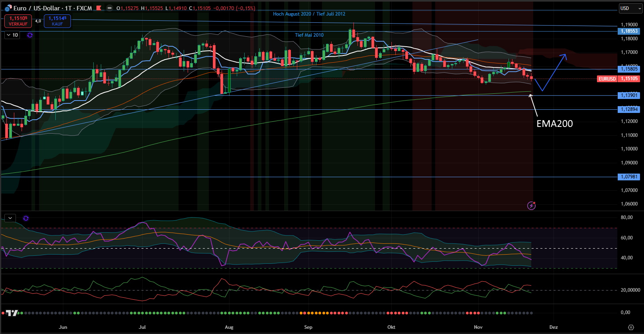Click the TradingView logo in bottom-left corner

point(12,313)
